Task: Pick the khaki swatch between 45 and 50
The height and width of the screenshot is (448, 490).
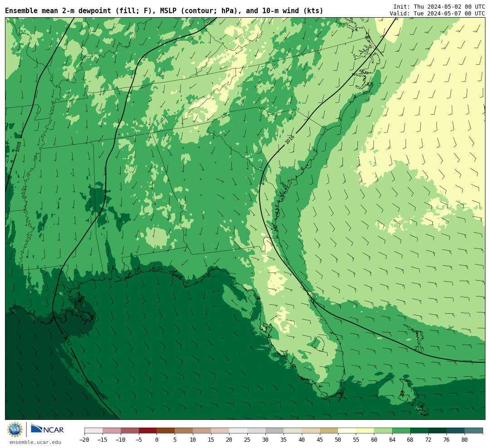Action: (329, 431)
